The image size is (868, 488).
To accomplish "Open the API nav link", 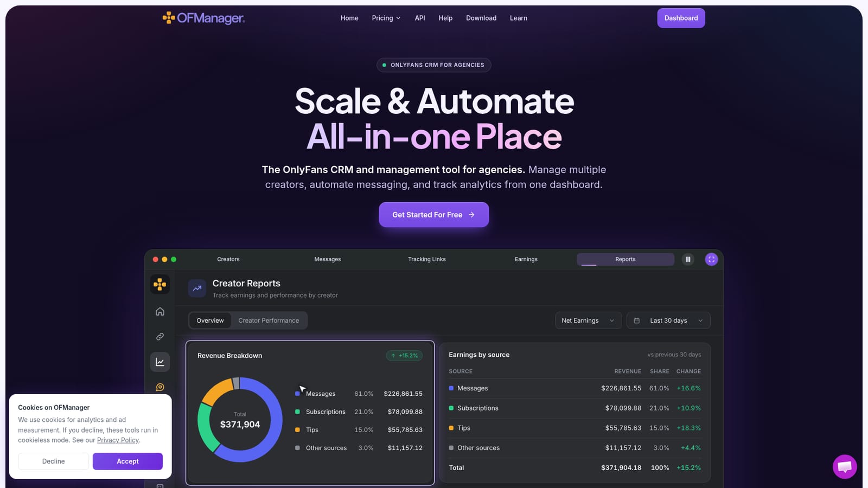I will (x=420, y=18).
